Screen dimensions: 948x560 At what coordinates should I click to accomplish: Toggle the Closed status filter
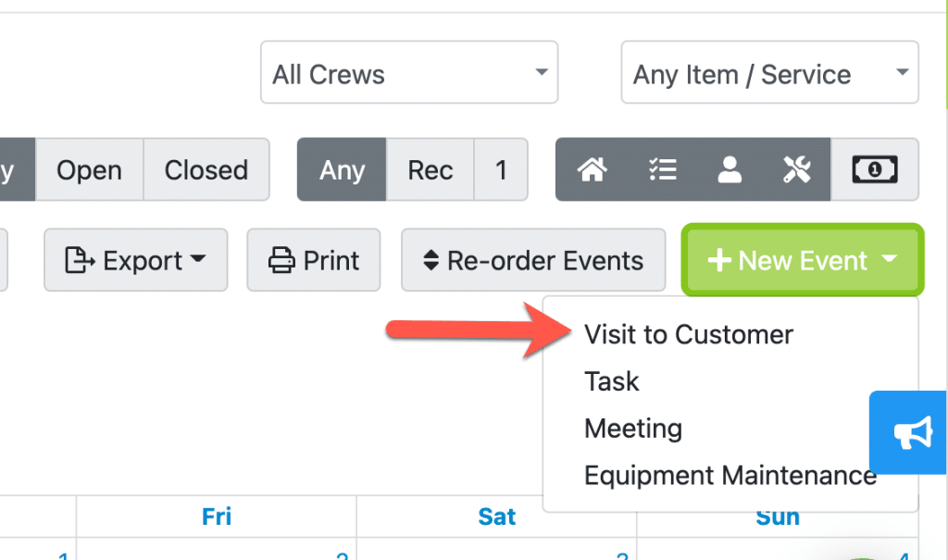click(x=206, y=169)
